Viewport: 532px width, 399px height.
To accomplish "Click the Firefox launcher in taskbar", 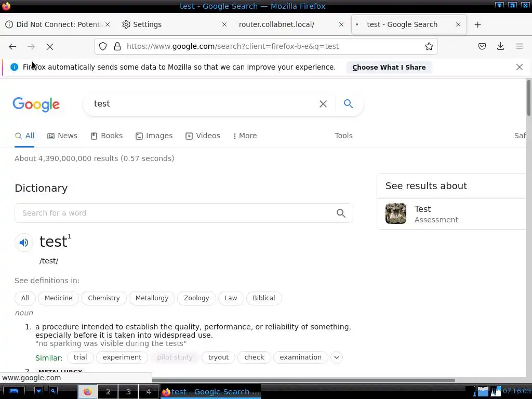I will pos(87,392).
